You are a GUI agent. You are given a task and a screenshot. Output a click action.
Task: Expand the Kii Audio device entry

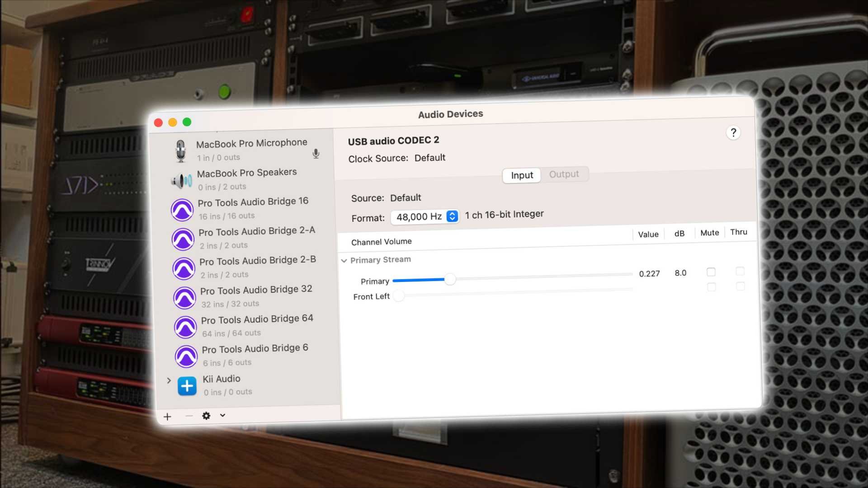169,380
